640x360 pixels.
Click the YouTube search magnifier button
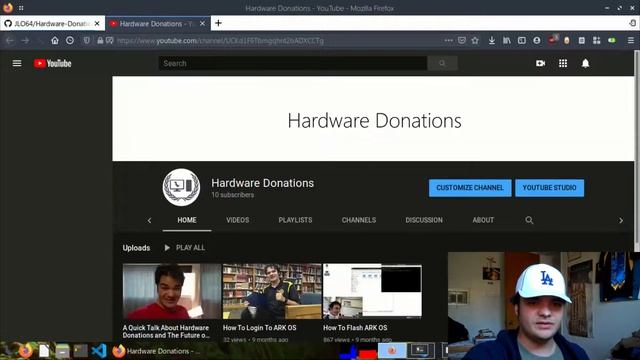point(442,63)
